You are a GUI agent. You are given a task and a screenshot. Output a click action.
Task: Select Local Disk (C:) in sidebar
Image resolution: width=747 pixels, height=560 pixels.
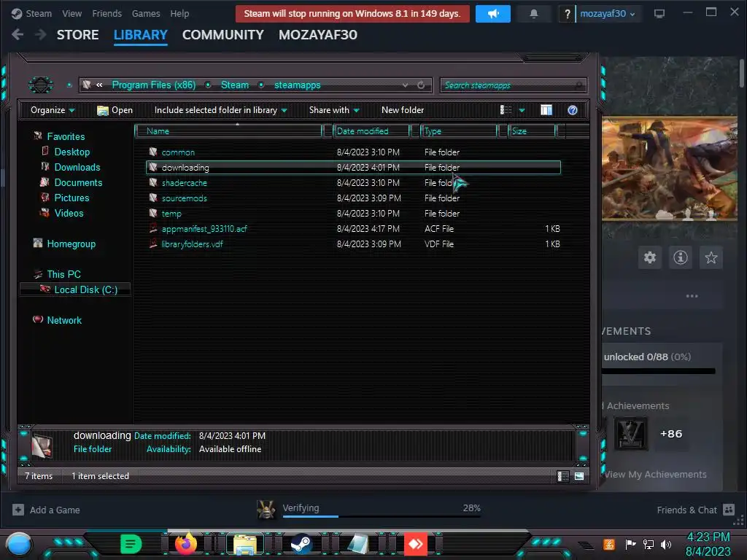point(75,289)
